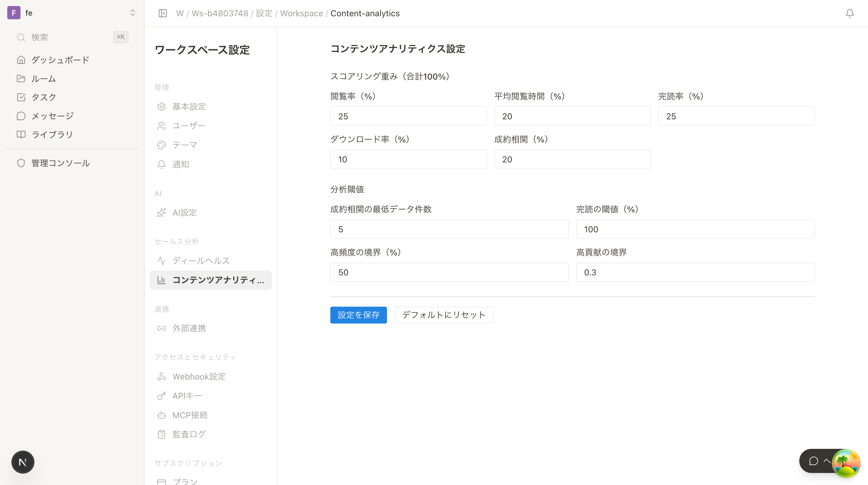
Task: Expand the fe workspace switcher
Action: pos(132,13)
